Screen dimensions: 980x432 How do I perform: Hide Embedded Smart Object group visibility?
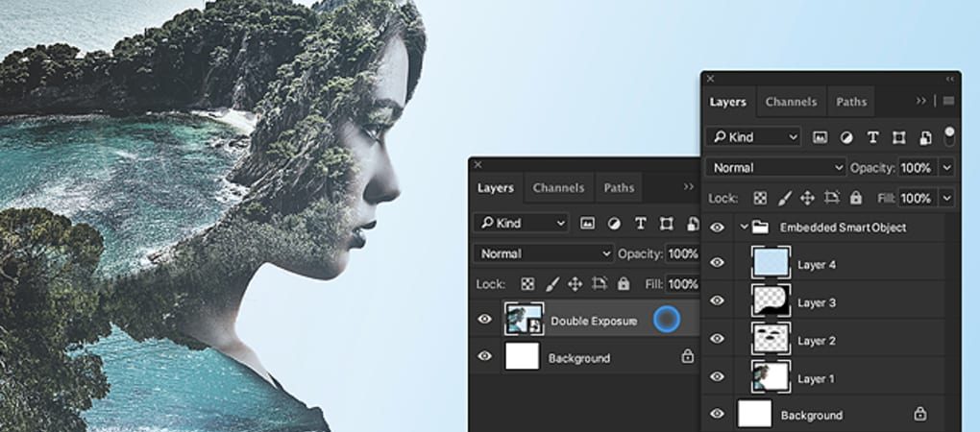pos(717,228)
